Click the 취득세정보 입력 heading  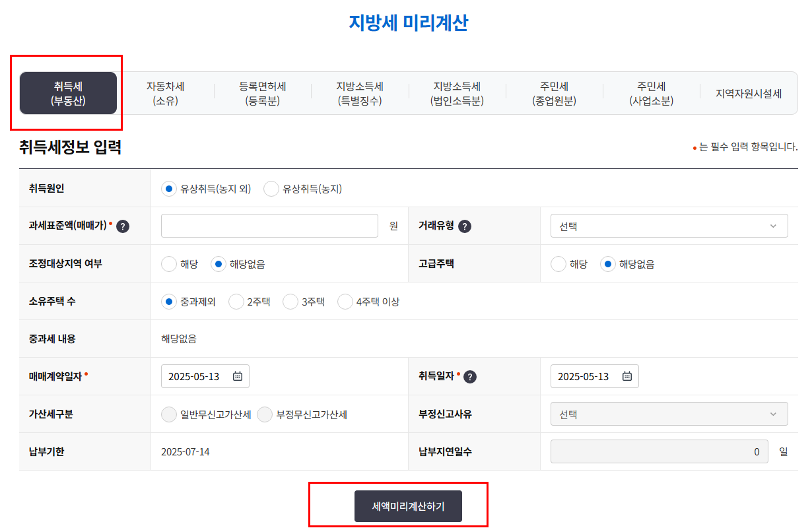coord(71,147)
